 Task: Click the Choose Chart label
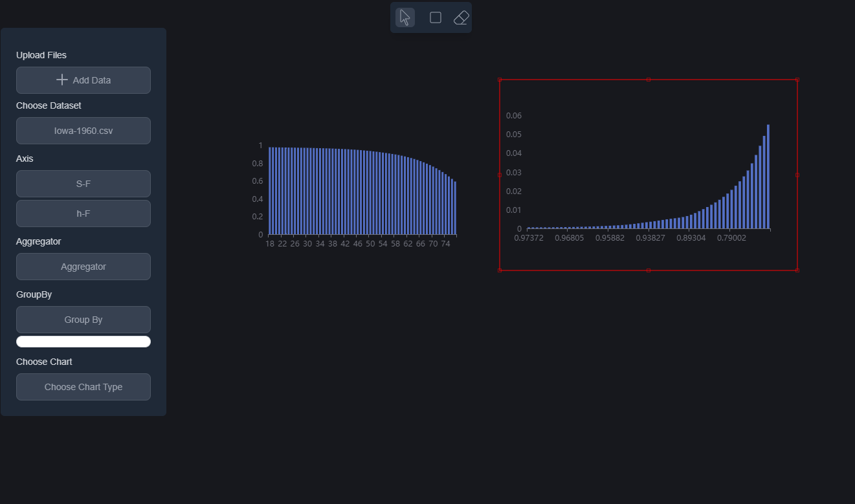(x=44, y=362)
